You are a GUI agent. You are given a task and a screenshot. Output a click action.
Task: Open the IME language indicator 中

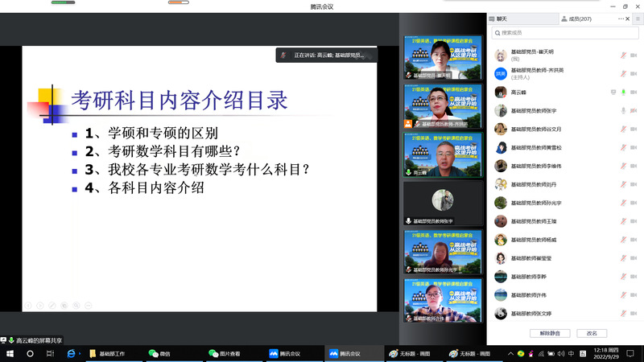(571, 353)
